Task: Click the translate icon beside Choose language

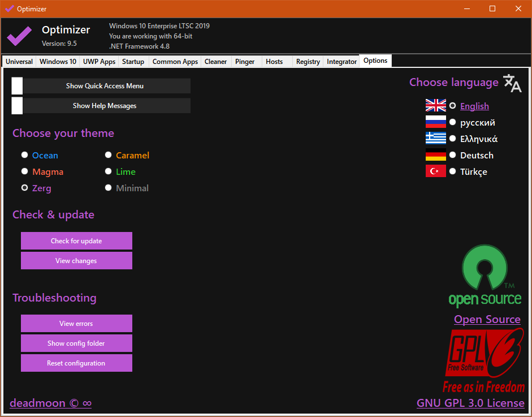Action: (512, 83)
